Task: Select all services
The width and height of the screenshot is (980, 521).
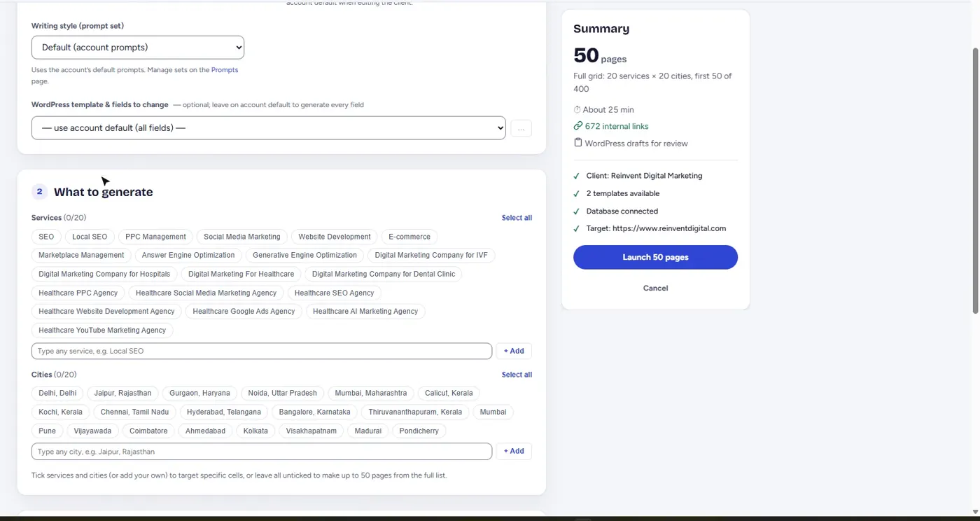Action: (517, 218)
